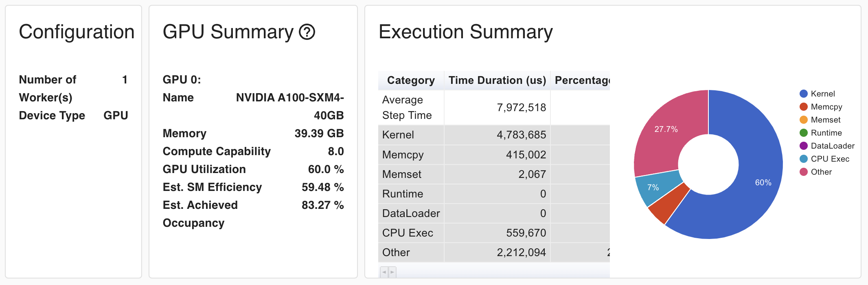Click the Percentage column header

(581, 80)
